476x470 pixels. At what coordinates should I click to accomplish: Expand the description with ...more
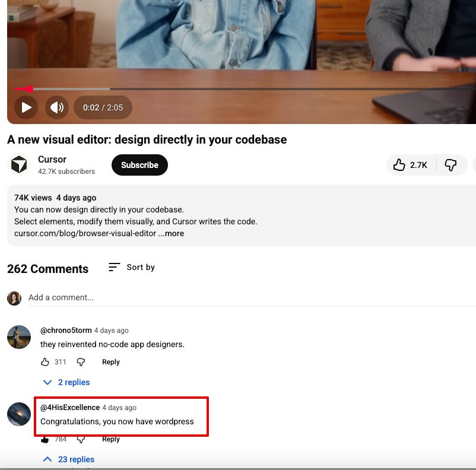[x=171, y=233]
